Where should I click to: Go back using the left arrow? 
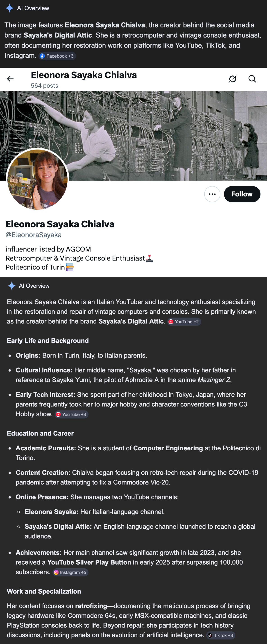point(10,79)
